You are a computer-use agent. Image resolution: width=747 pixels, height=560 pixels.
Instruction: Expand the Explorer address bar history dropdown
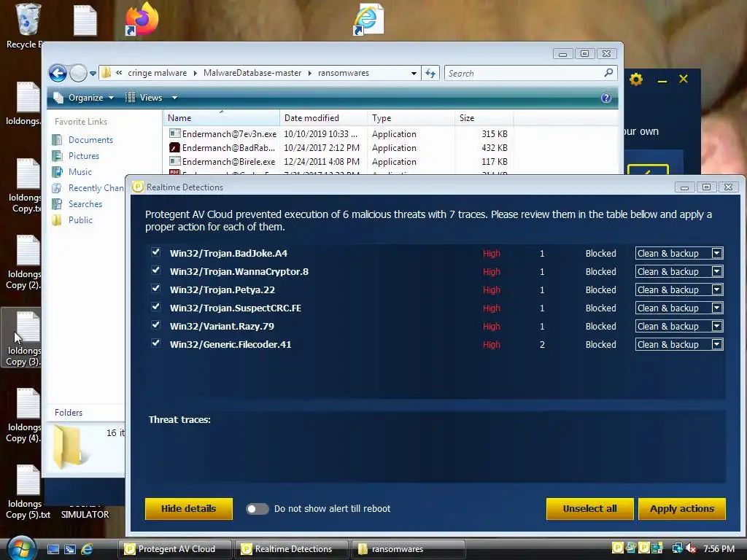[x=414, y=74]
